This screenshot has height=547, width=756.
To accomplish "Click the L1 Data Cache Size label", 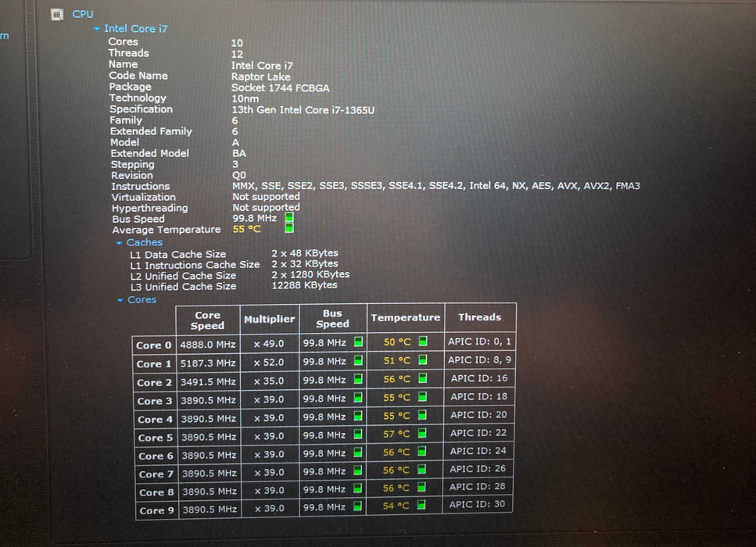I will click(178, 255).
